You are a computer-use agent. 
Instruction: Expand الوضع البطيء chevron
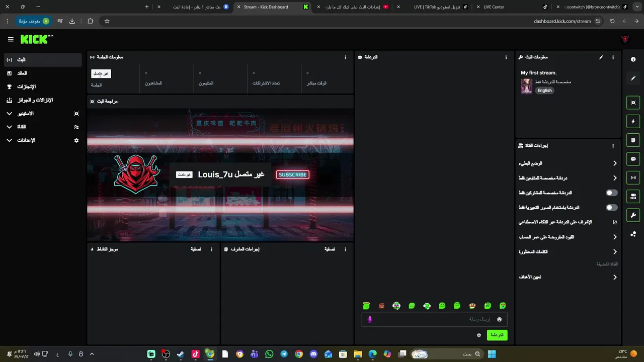(x=615, y=163)
